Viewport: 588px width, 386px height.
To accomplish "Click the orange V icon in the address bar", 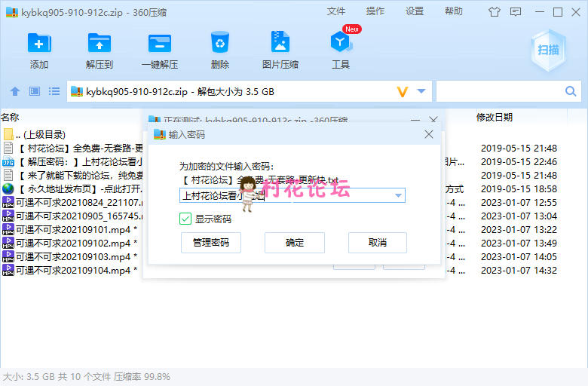I will [403, 91].
